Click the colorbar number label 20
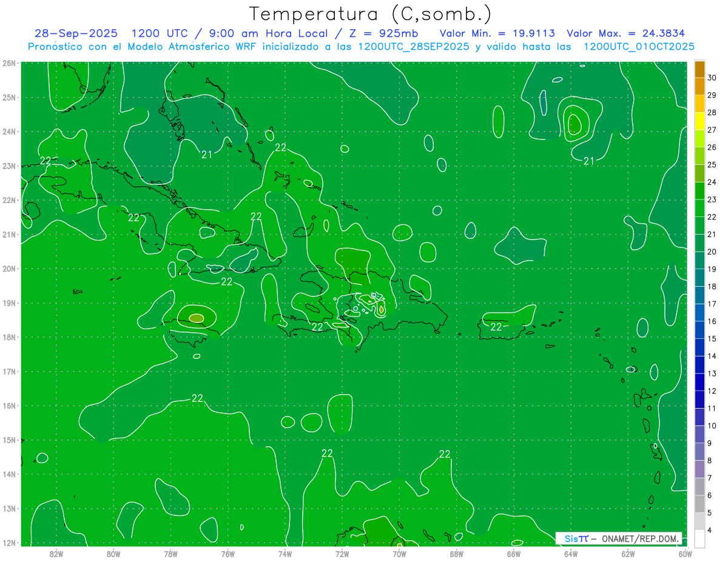This screenshot has height=562, width=728. tap(712, 252)
